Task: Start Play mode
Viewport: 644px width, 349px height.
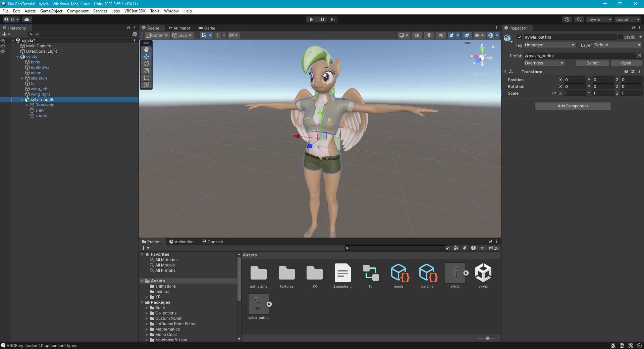Action: [312, 19]
